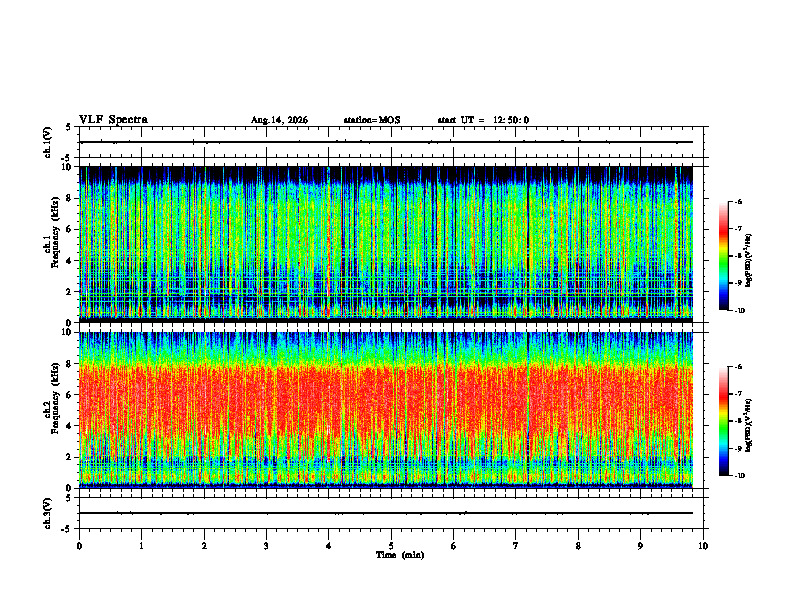The image size is (792, 612).
Task: Click the ch.1(V) axis label
Action: tap(47, 142)
